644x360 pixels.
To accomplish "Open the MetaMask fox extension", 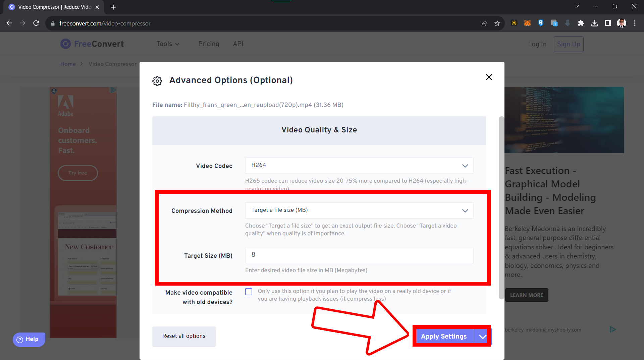I will point(527,23).
